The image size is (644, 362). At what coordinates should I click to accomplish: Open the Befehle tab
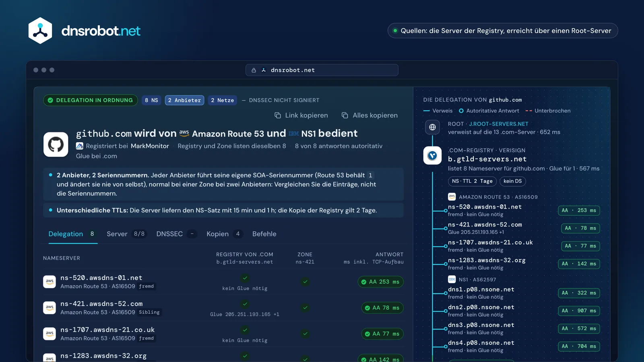tap(264, 234)
